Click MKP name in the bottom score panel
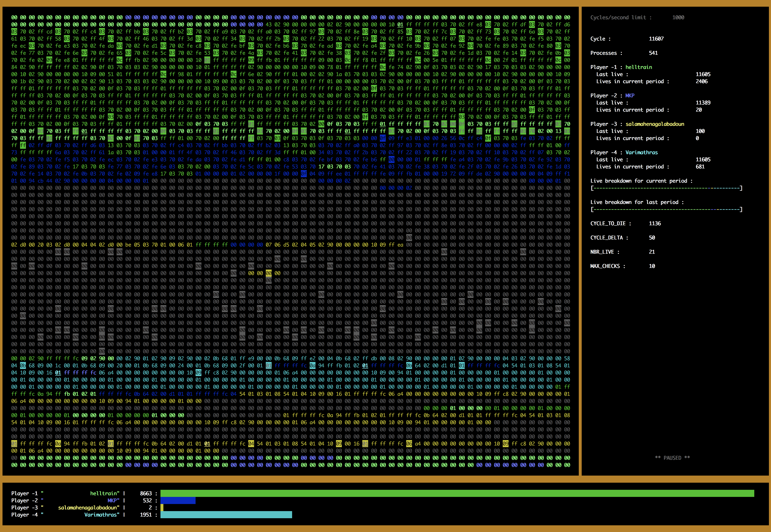The height and width of the screenshot is (532, 771). [x=112, y=501]
